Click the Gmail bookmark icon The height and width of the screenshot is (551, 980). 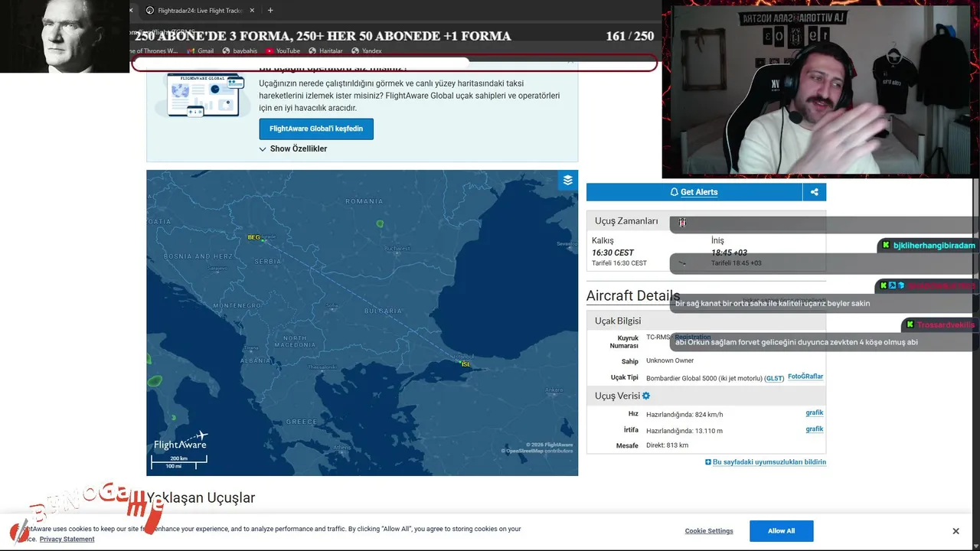(x=189, y=51)
